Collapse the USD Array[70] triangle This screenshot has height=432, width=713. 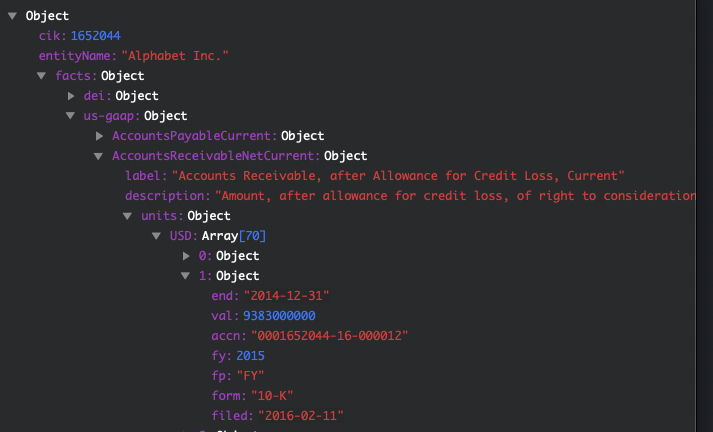[x=156, y=236]
